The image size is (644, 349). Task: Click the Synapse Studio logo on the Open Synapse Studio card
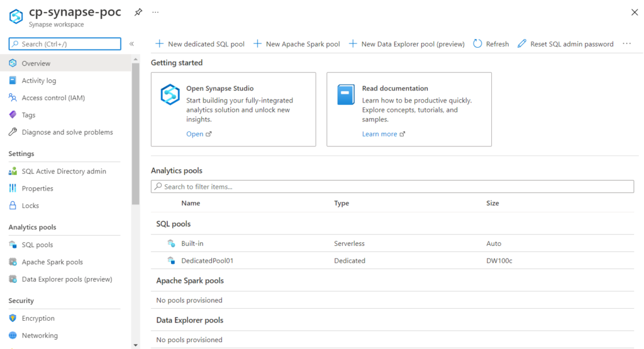170,94
